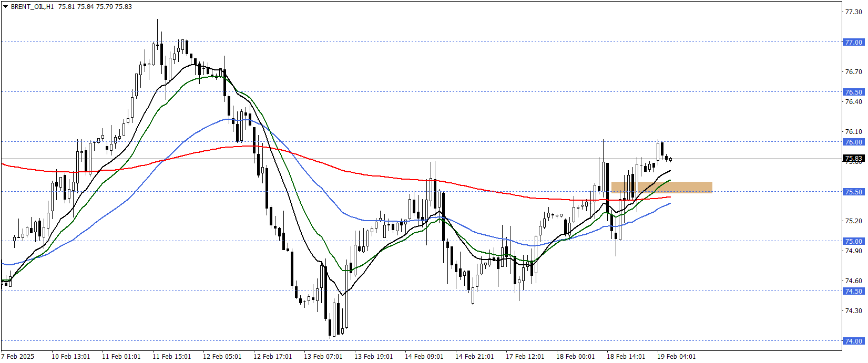The image size is (868, 363).
Task: Click the 74.50 level price tag
Action: pyautogui.click(x=853, y=291)
